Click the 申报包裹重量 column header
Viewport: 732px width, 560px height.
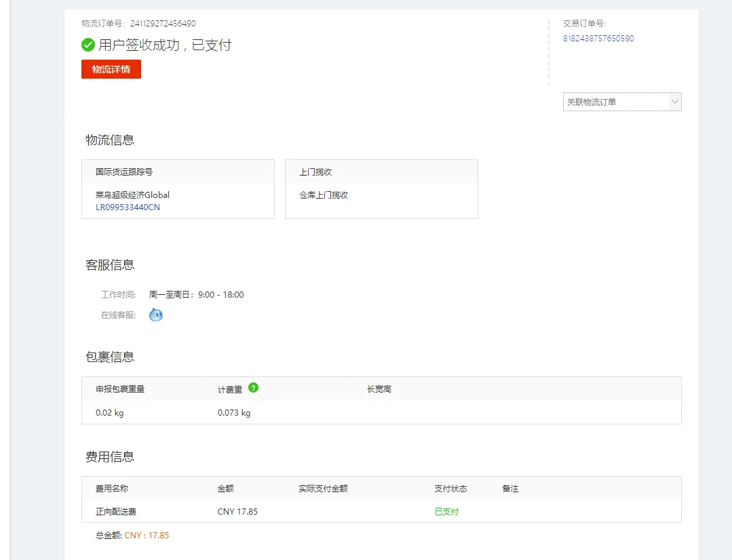(120, 389)
